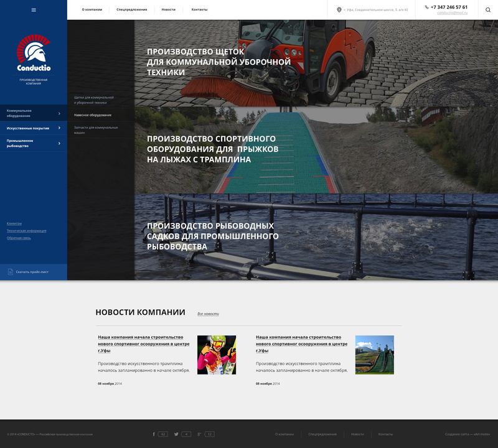Screen dimensions: 498x448
Task: Open the hamburger menu icon
Action: pos(34,10)
